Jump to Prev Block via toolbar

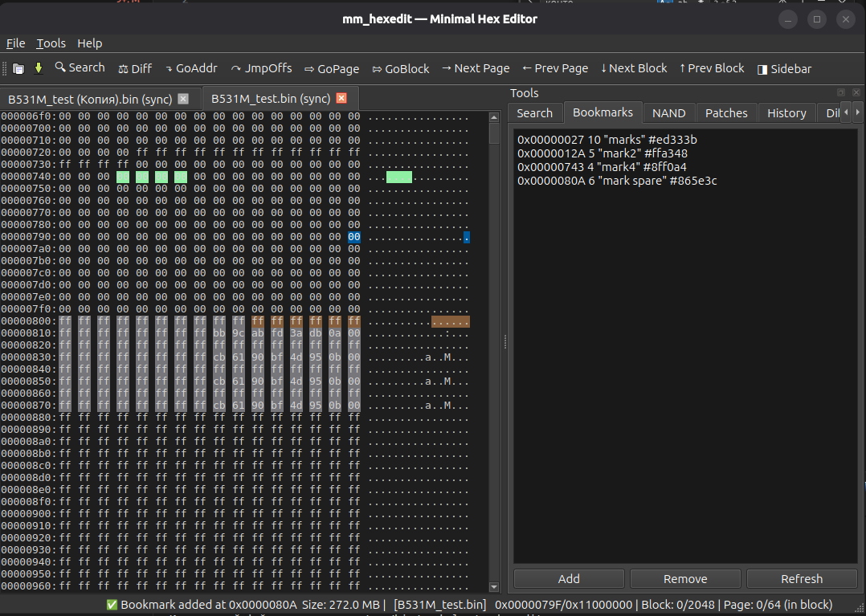[x=712, y=68]
